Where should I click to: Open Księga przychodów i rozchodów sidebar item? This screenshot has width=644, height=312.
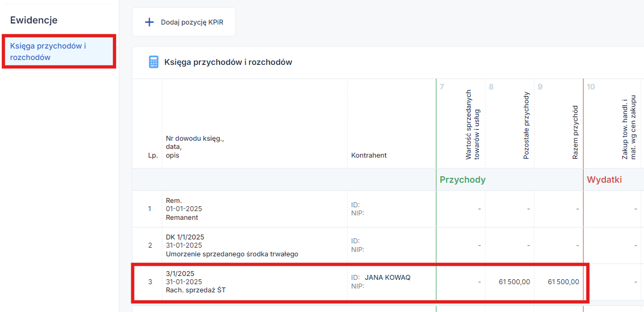(x=59, y=51)
